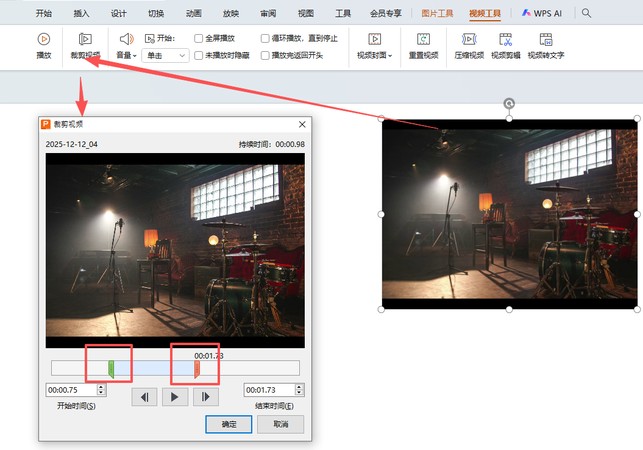Enable 循环播放，直到停止 checkbox

[265, 39]
